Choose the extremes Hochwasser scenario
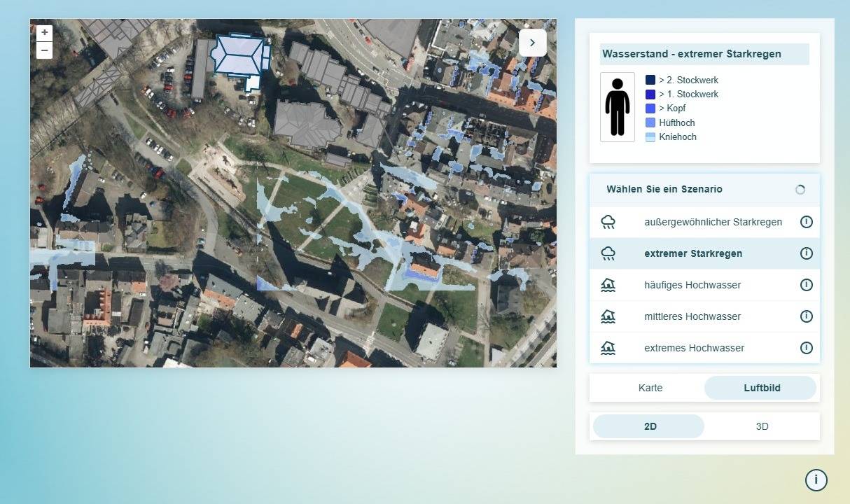Screen dimensions: 850x504 693,348
